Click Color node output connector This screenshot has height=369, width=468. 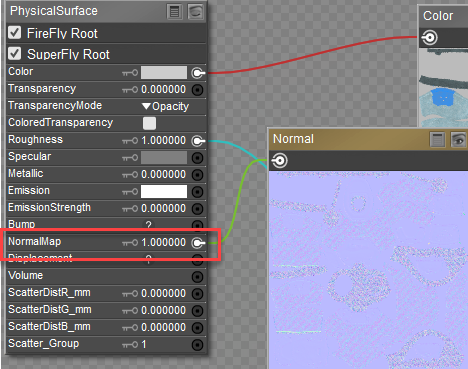coord(430,37)
